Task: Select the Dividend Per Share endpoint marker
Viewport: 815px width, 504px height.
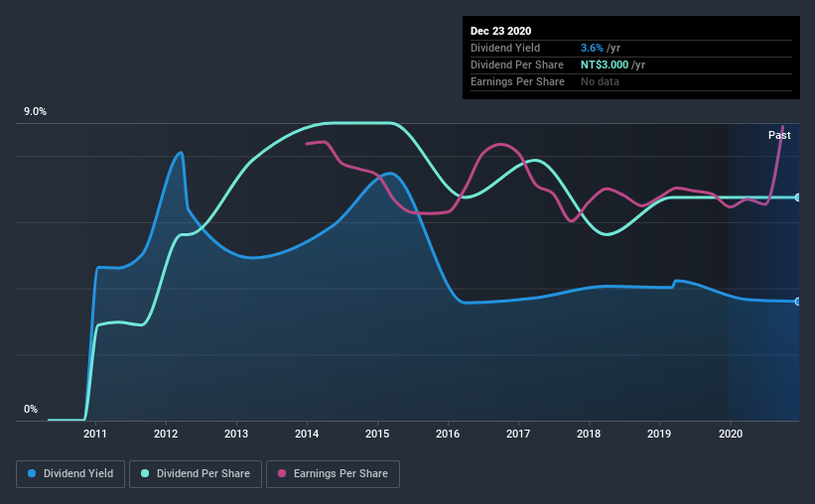Action: pos(798,197)
